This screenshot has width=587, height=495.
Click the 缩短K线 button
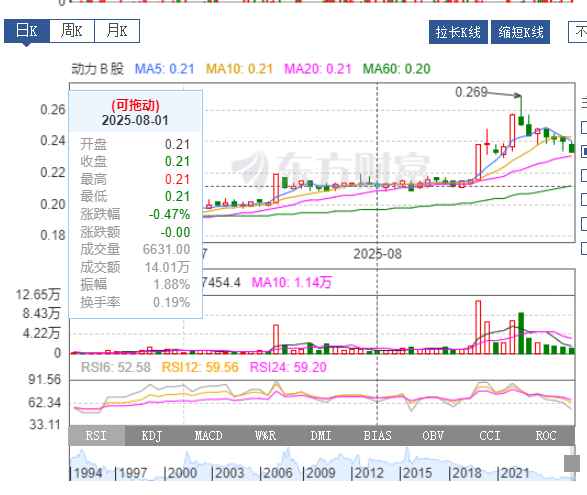[520, 32]
